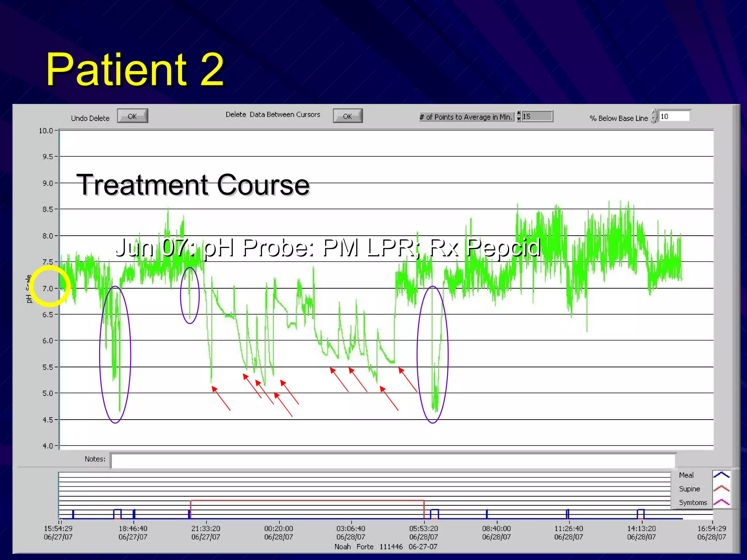Click the 4.0 pH axis label
747x560 pixels.
coord(47,446)
